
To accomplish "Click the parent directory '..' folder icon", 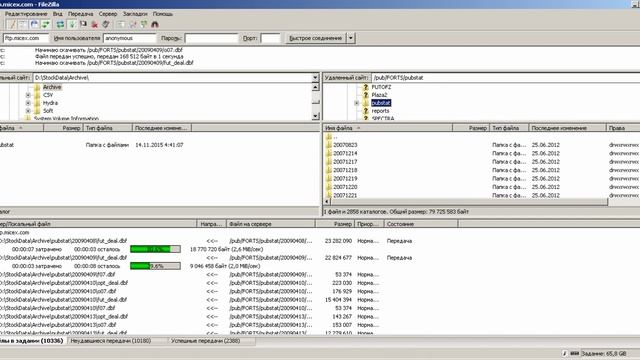I will pyautogui.click(x=329, y=137).
